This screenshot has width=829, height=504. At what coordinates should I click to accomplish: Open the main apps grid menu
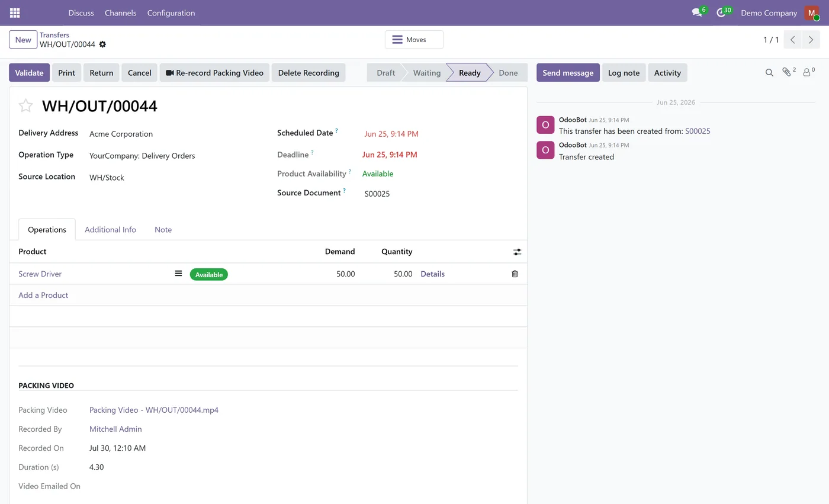pyautogui.click(x=15, y=12)
